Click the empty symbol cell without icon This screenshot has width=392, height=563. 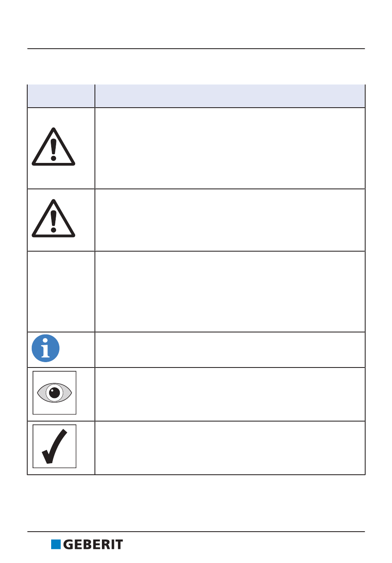coord(61,292)
